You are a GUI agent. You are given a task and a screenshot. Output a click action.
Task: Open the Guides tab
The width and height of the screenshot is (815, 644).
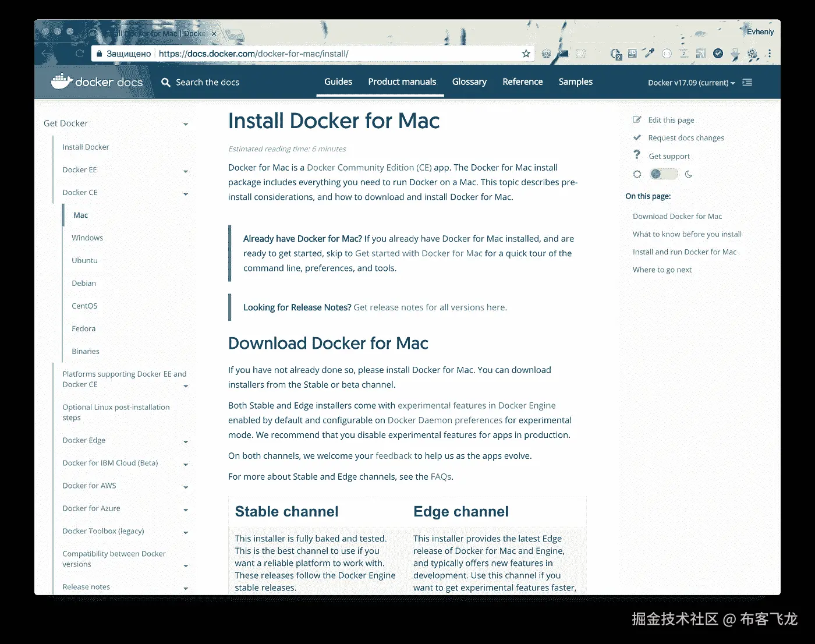click(x=338, y=82)
